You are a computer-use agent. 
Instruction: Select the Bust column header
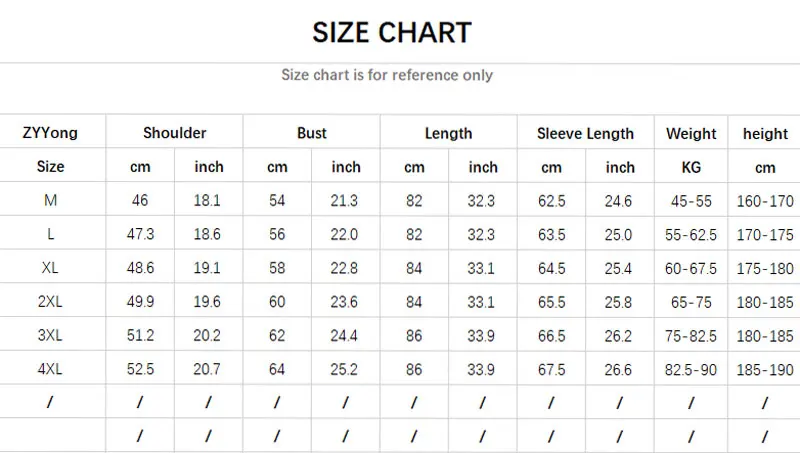[x=312, y=133]
